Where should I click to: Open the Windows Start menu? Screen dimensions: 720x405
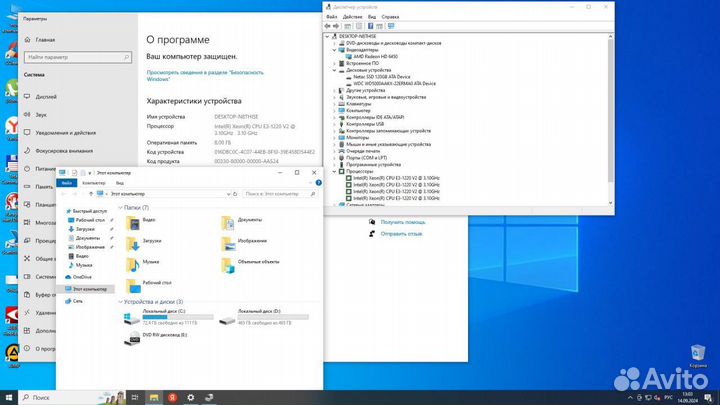point(9,398)
